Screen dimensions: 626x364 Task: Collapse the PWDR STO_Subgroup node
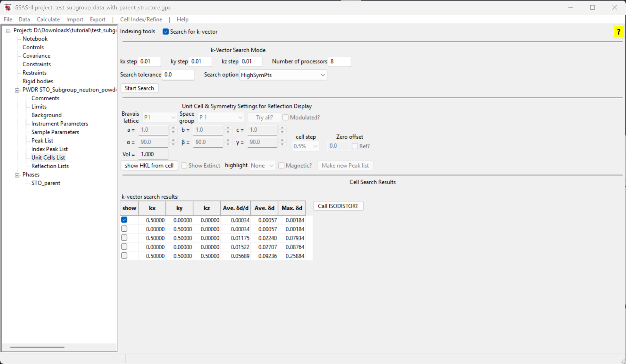coord(17,90)
